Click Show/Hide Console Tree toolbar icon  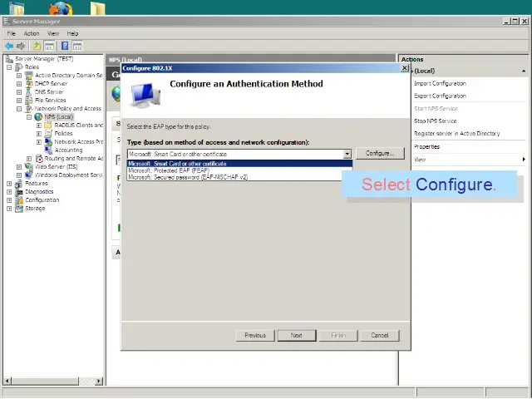tap(49, 46)
